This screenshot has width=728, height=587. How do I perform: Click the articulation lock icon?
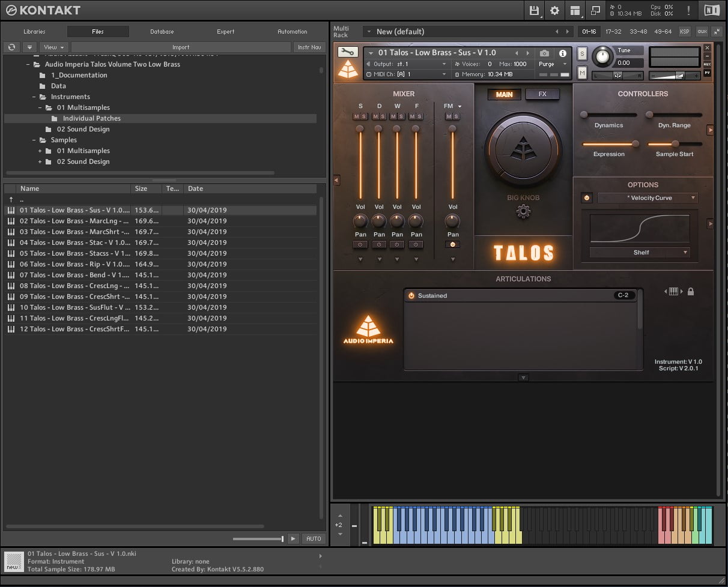click(x=691, y=292)
